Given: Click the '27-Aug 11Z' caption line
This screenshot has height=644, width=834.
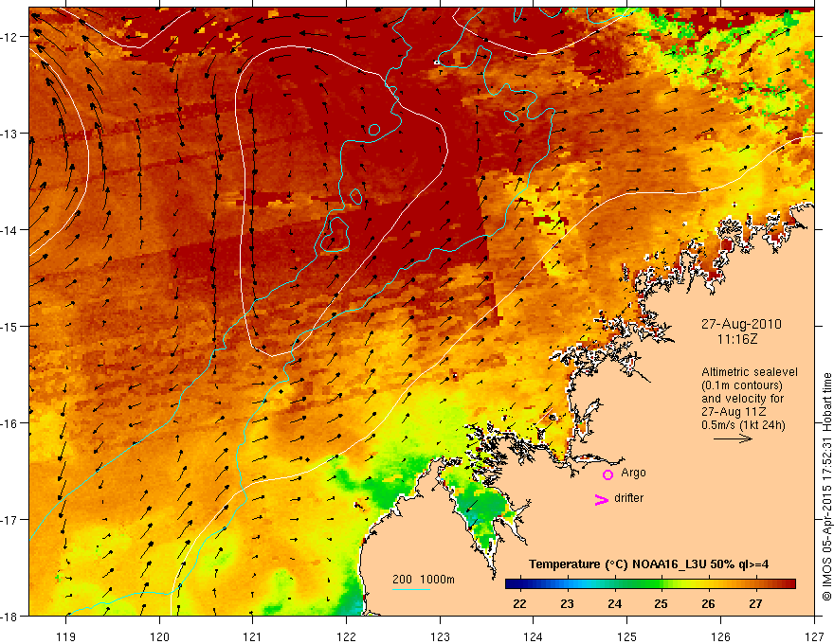Looking at the screenshot, I should [734, 412].
